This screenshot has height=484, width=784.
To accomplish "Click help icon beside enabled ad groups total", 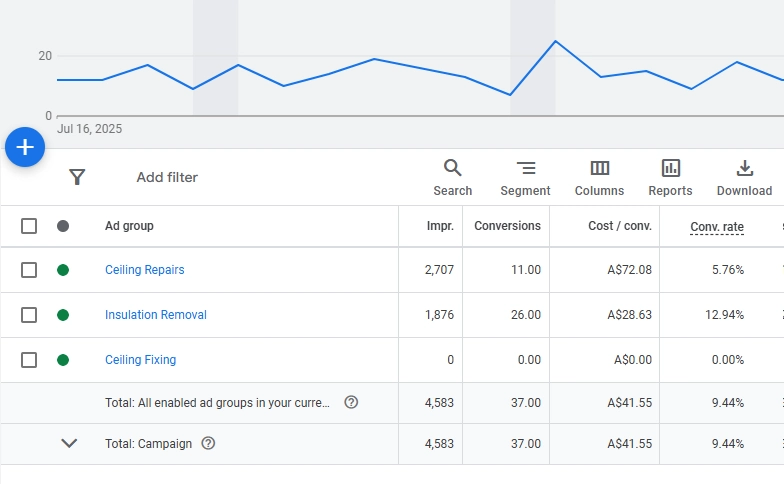I will pyautogui.click(x=351, y=402).
